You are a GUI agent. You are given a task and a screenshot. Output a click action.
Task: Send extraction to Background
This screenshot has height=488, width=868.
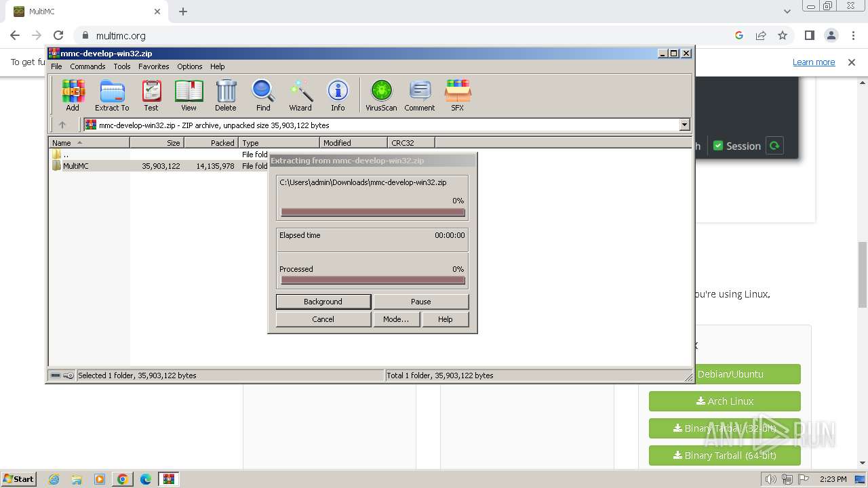coord(323,302)
